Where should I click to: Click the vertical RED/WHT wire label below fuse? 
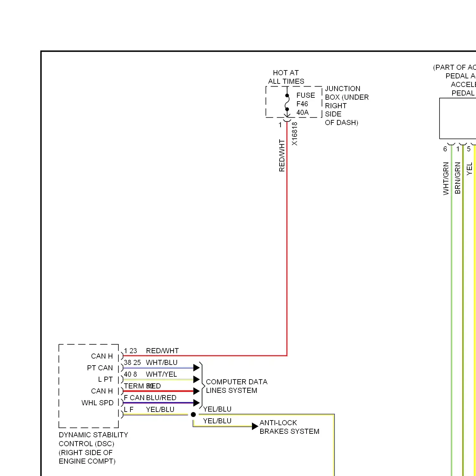(282, 155)
